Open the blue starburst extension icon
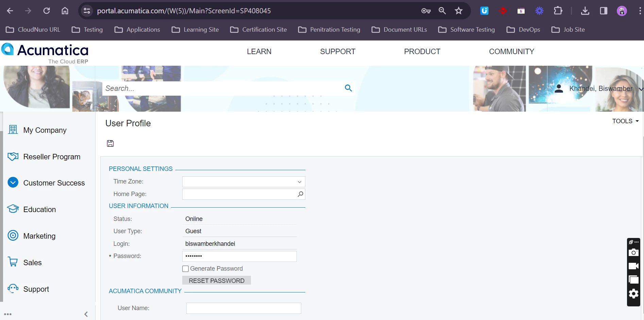The image size is (644, 320). 539,11
